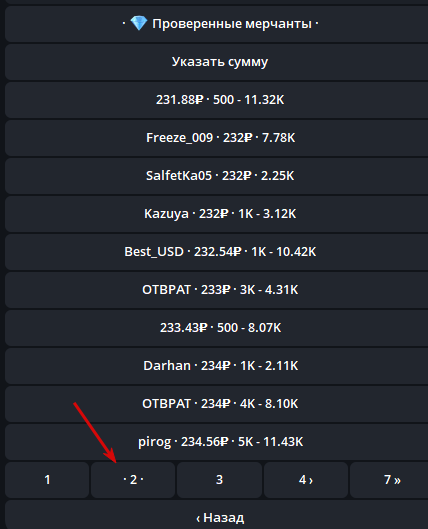Open the Проверенные мерчанты filter button
428x529 pixels.
[x=217, y=24]
